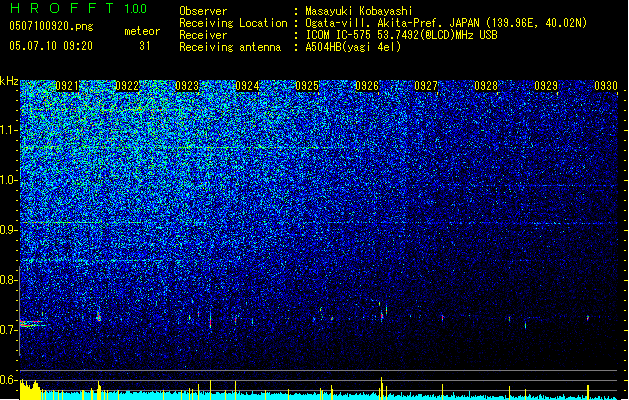This screenshot has width=629, height=400.
Task: Click the meteor label
Action: (142, 31)
